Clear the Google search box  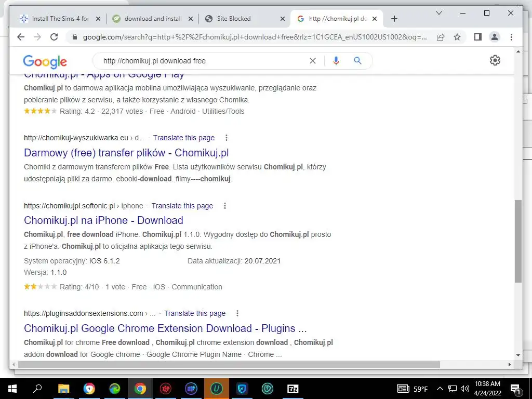click(x=312, y=61)
